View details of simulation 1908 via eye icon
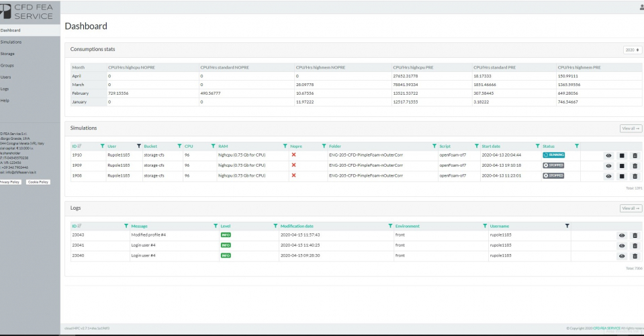The image size is (644, 336). [608, 176]
